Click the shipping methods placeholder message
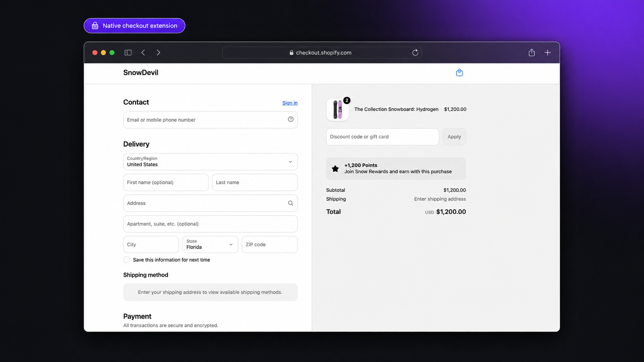This screenshot has height=362, width=644. [x=211, y=292]
